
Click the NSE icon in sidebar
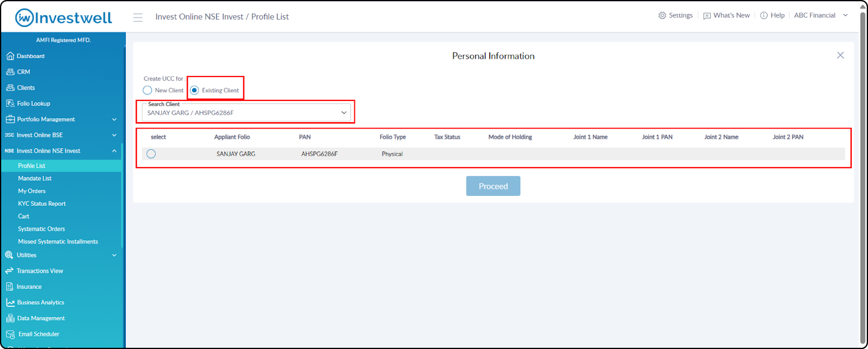[9, 151]
